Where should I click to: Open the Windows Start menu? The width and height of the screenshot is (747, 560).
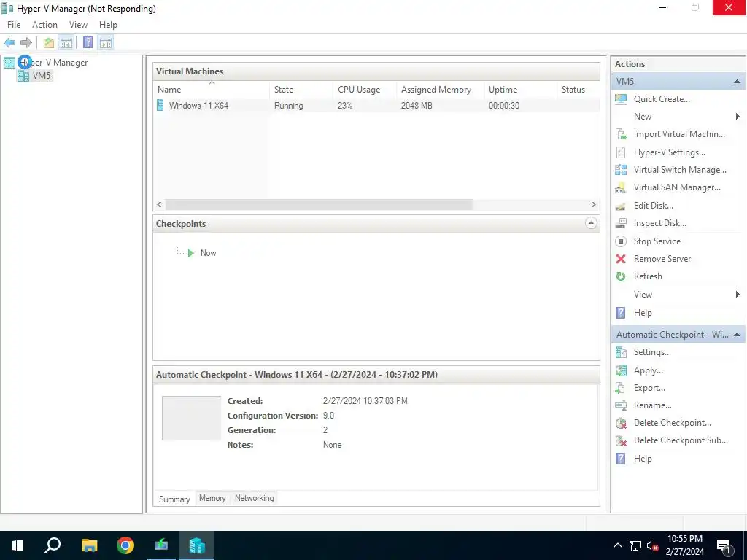[18, 545]
